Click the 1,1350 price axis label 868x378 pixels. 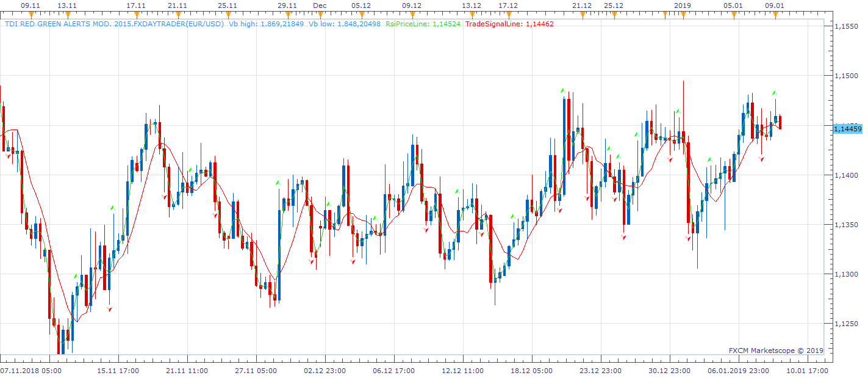[846, 225]
